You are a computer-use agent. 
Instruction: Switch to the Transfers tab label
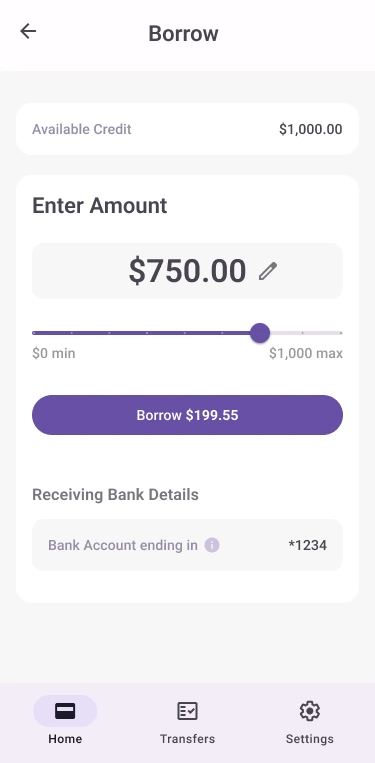coord(187,739)
